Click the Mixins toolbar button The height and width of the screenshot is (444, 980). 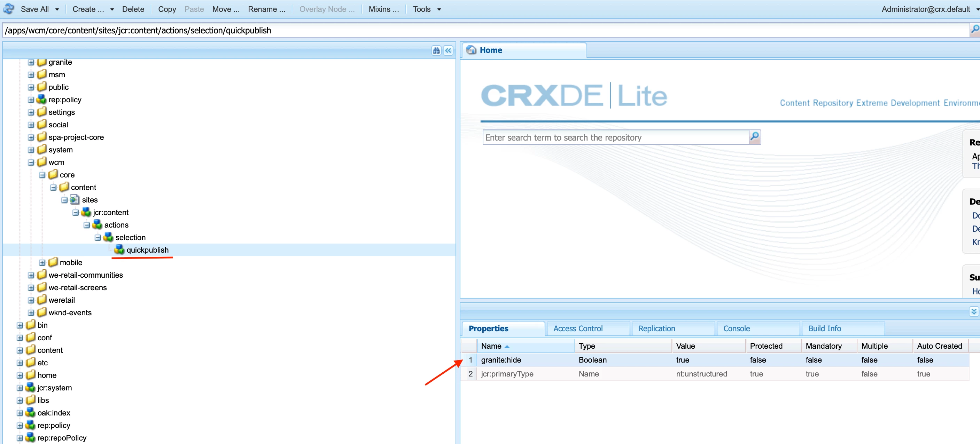tap(383, 9)
